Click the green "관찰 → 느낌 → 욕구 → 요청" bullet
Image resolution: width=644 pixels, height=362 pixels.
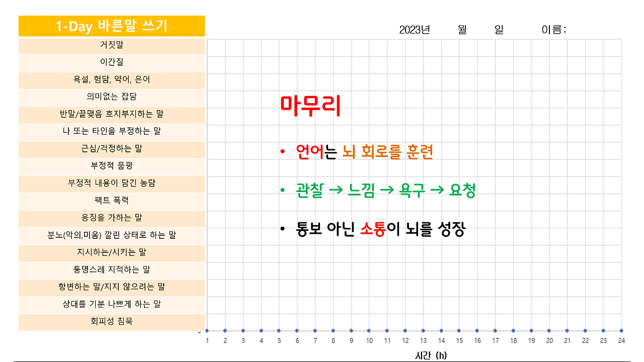(x=387, y=190)
